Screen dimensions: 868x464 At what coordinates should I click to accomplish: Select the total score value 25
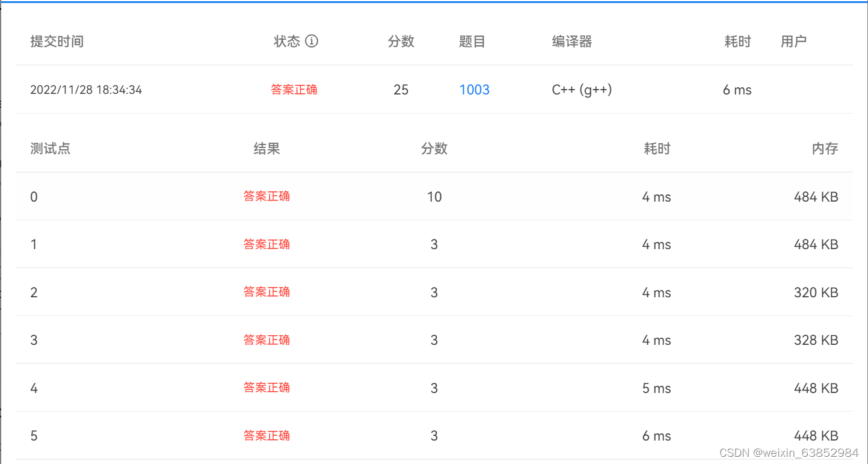pos(401,89)
